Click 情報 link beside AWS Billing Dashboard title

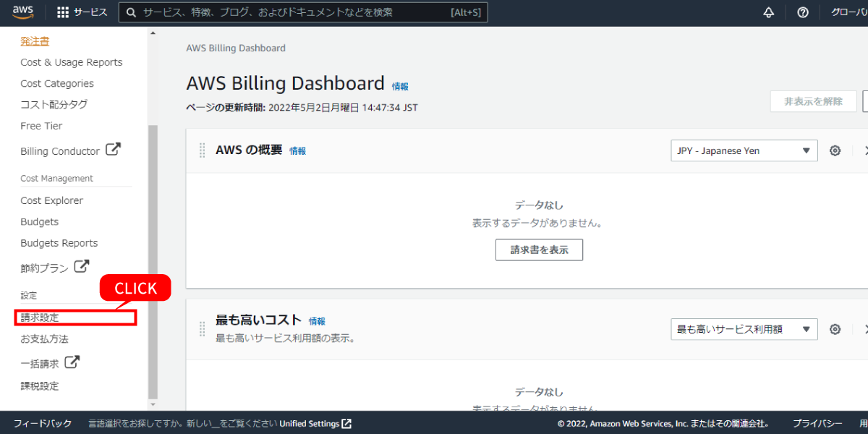coord(400,86)
